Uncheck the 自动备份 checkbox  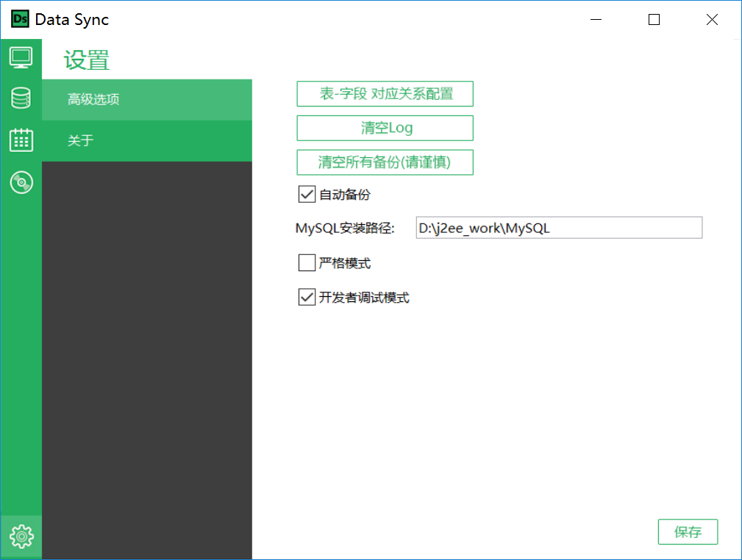[307, 194]
